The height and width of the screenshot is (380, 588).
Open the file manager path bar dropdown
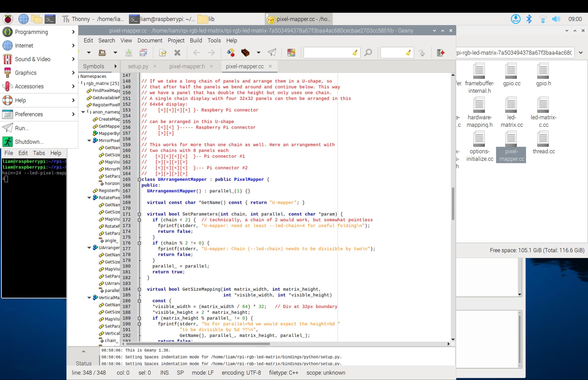[x=581, y=53]
